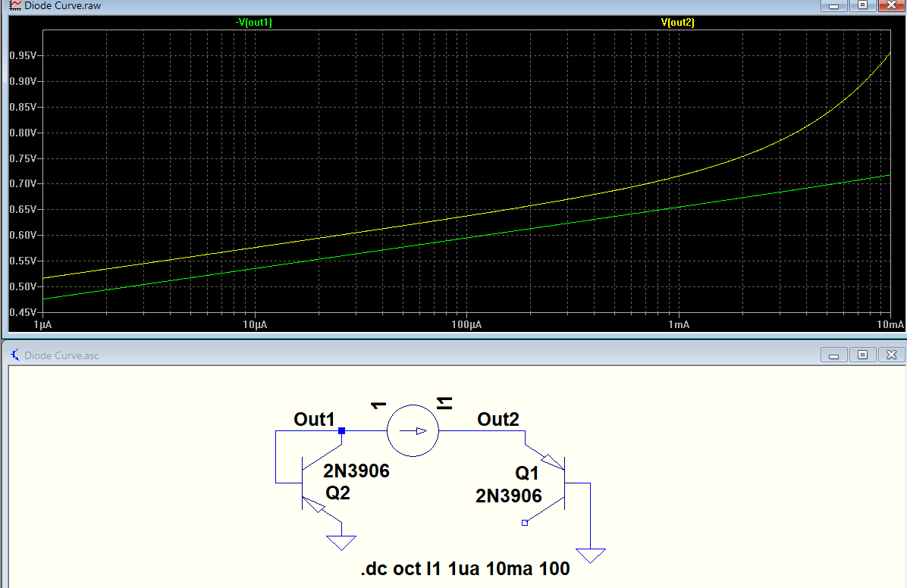Click the 100µA horizontal axis label
Viewport: 907px width, 588px height.
coord(467,324)
